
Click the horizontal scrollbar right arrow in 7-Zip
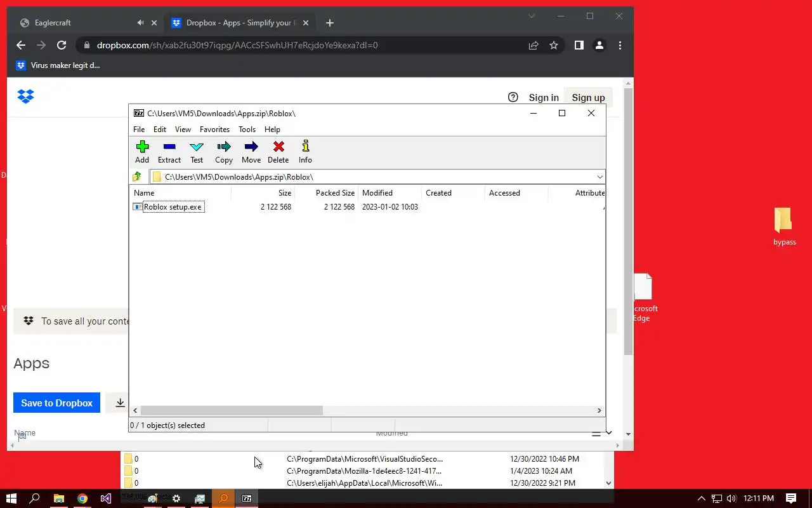(x=599, y=411)
